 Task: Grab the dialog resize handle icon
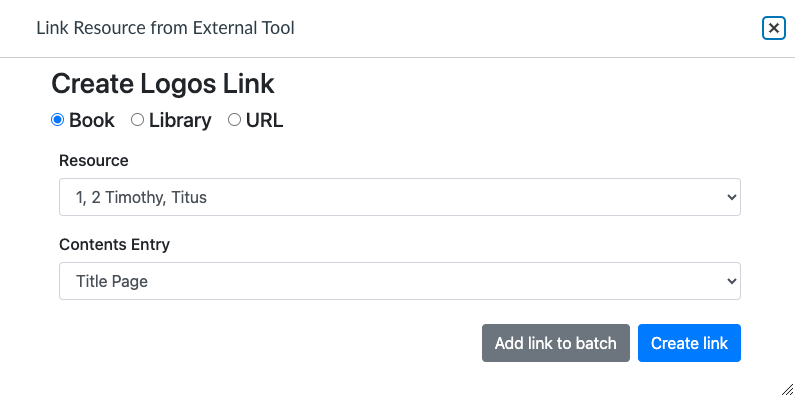[788, 390]
